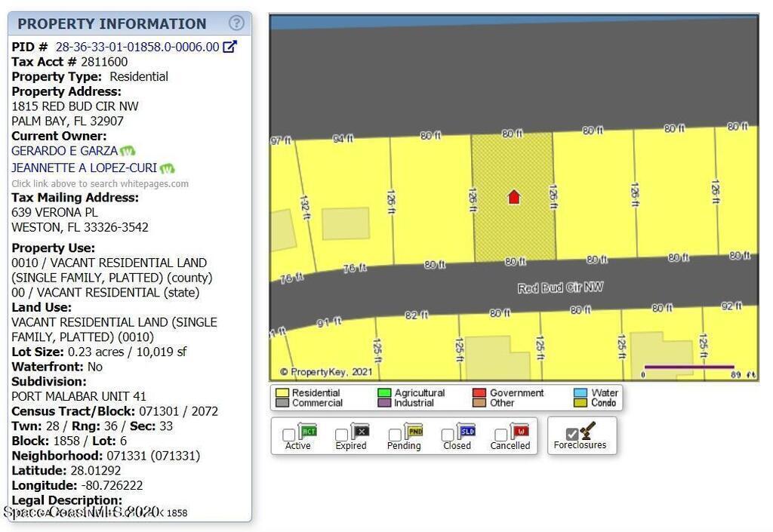Screen dimensions: 773x532
Task: Open the Property Information help icon
Action: 236,23
